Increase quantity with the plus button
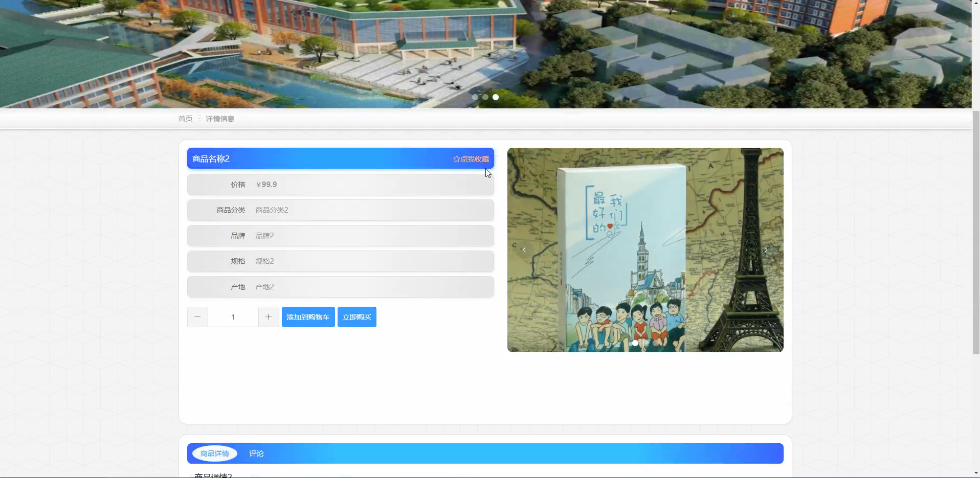This screenshot has width=980, height=478. (x=269, y=317)
